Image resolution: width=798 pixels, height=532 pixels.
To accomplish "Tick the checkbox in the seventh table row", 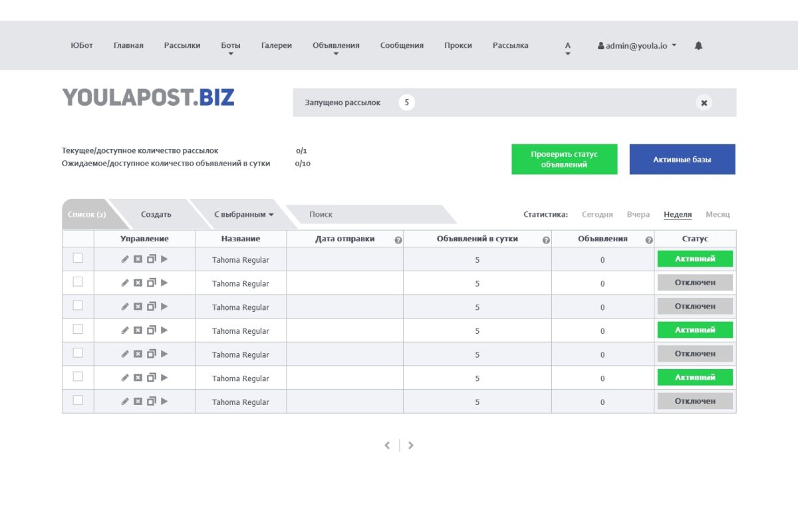I will click(78, 400).
